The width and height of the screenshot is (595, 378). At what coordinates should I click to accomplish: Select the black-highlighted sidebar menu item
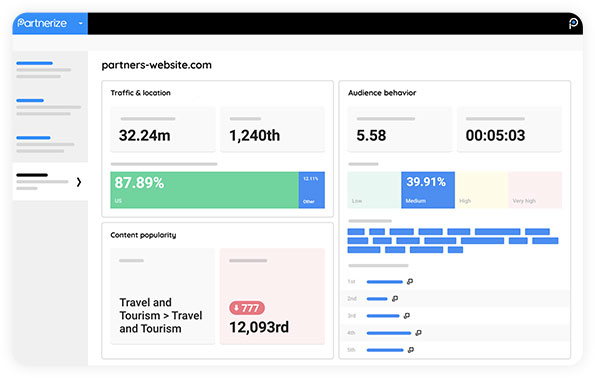click(x=50, y=182)
